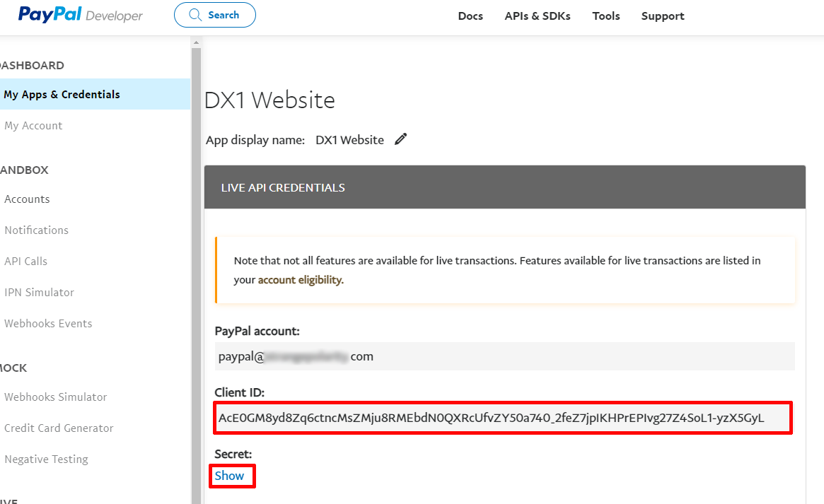Screen dimensions: 824x504
Task: Open sandbox Notifications page
Action: [x=37, y=230]
